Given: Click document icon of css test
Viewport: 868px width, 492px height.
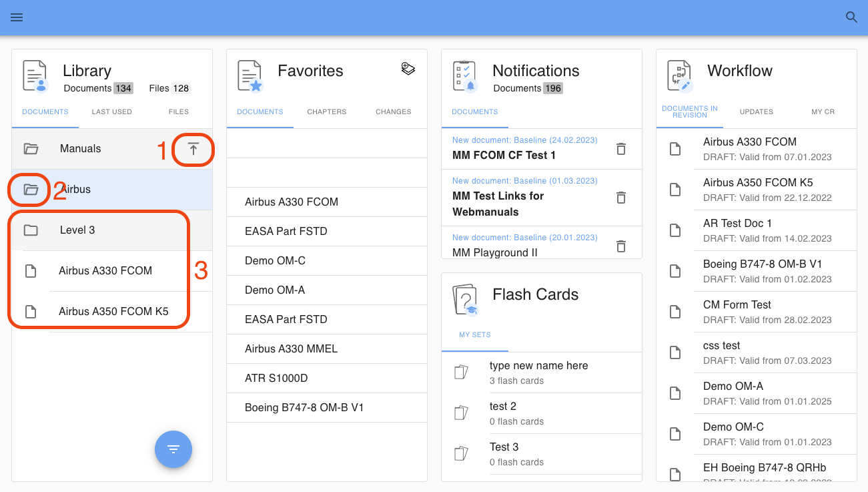Looking at the screenshot, I should [675, 352].
